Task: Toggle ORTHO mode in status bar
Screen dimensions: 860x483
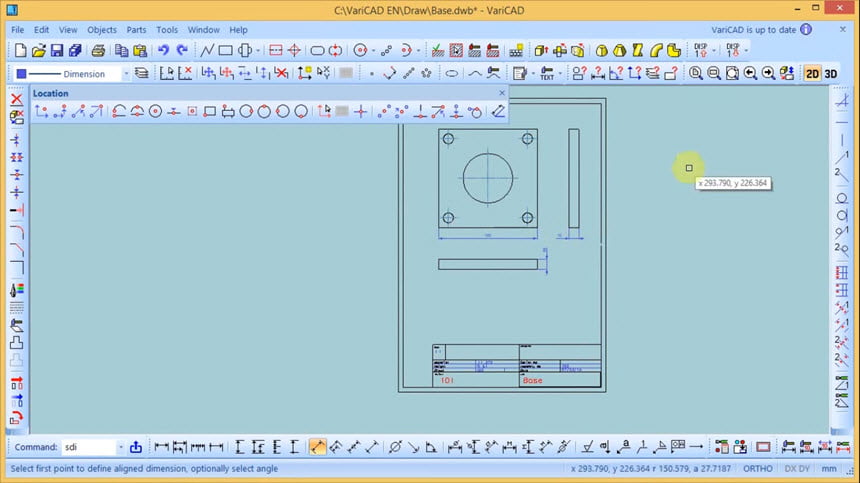Action: [x=757, y=469]
